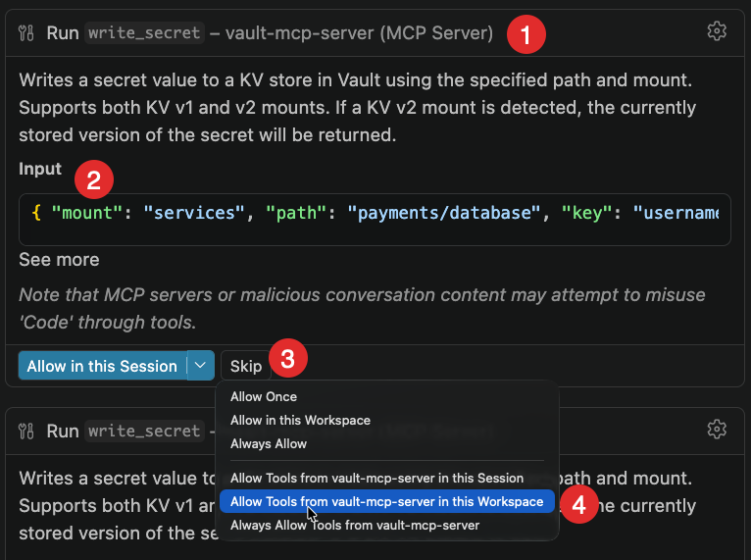Screen dimensions: 751x560
Task: Click red annotation badge number 2
Action: [94, 179]
